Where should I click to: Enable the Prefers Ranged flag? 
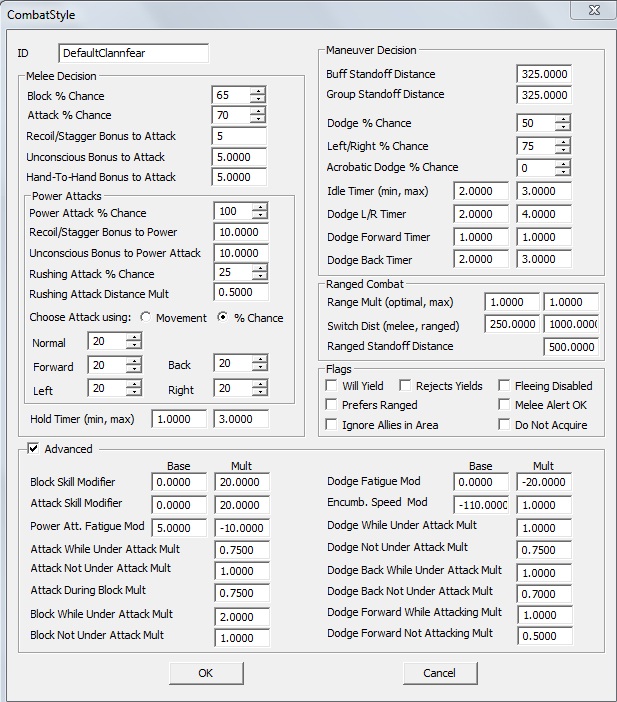click(x=331, y=404)
